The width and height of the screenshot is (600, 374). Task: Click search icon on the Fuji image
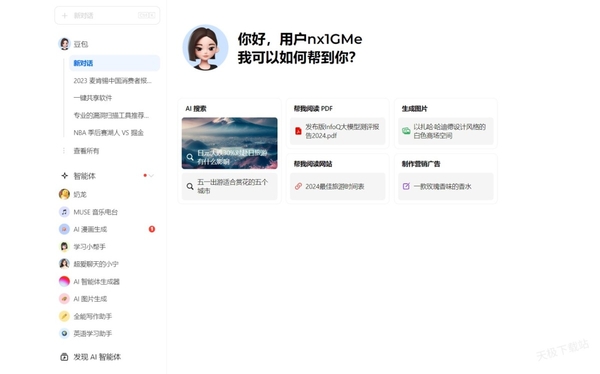coord(190,157)
